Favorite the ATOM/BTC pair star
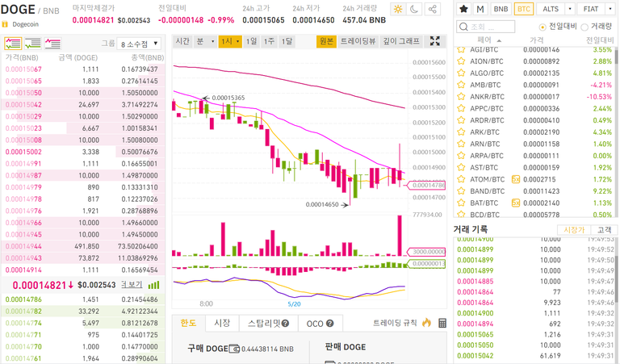The width and height of the screenshot is (620, 364). point(461,179)
